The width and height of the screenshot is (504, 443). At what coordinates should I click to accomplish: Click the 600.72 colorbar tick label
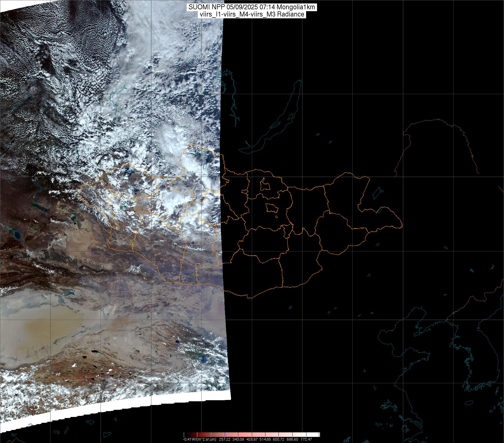278,439
